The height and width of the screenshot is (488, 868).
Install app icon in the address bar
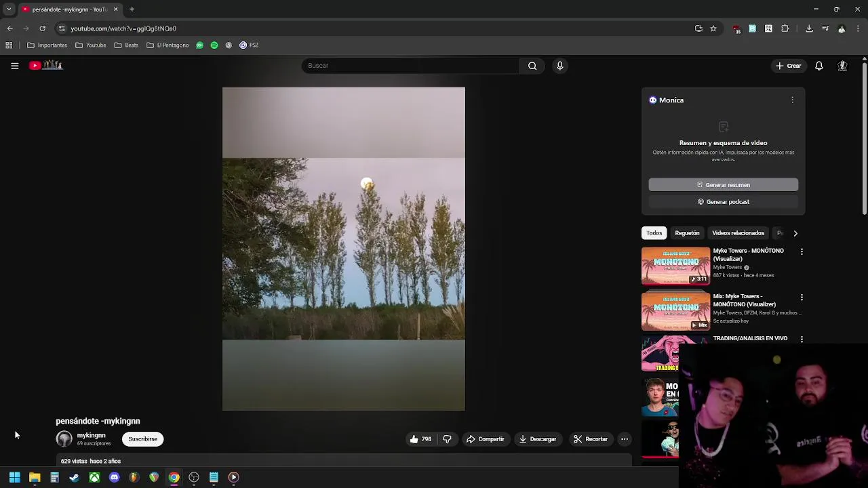(x=698, y=28)
